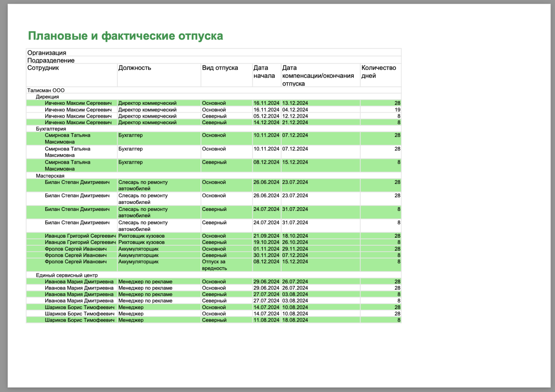Click the Отпуск за вредность cell
555x392 pixels.
[x=214, y=265]
